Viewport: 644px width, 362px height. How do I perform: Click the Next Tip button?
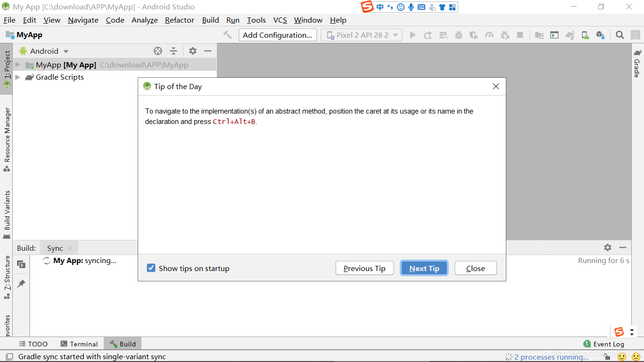click(424, 268)
